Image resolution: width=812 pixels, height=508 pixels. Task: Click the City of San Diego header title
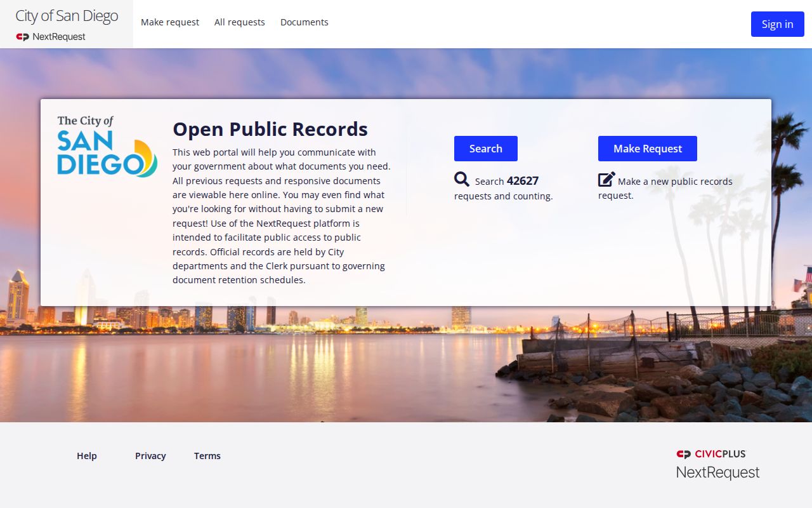pyautogui.click(x=67, y=16)
